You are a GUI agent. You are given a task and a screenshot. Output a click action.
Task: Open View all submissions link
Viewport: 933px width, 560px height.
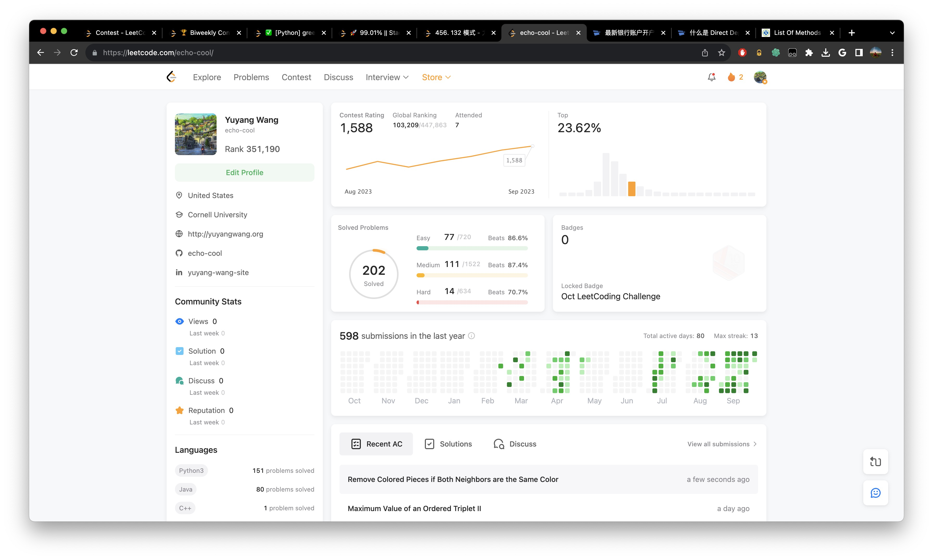coord(722,444)
